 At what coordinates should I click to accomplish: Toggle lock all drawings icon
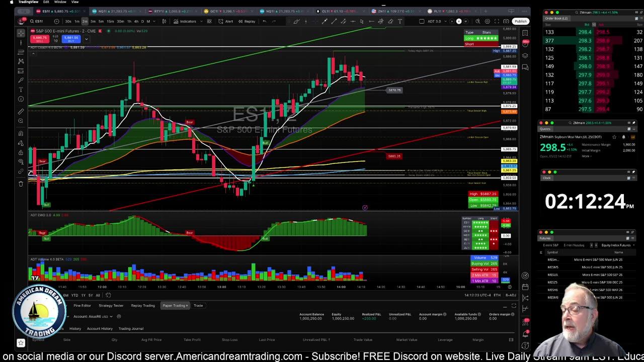tap(21, 152)
